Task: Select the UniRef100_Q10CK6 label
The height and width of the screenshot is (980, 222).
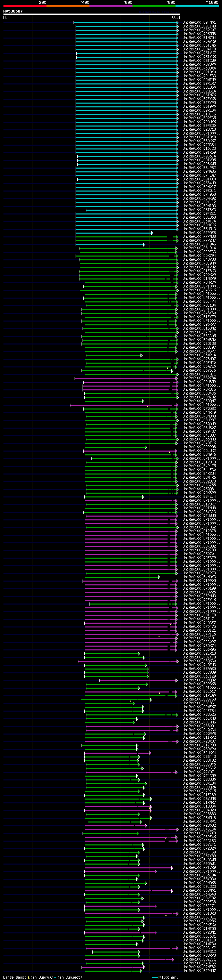Action: pos(199,114)
